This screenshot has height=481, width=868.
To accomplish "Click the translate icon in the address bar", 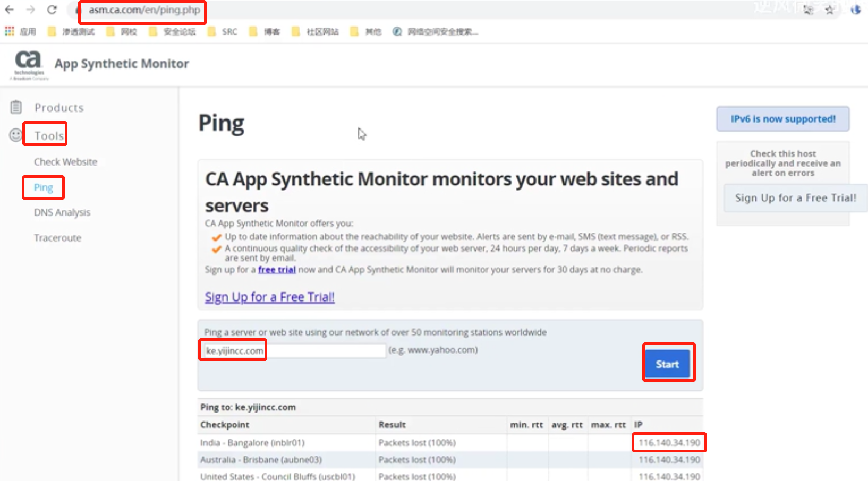I will (x=808, y=10).
